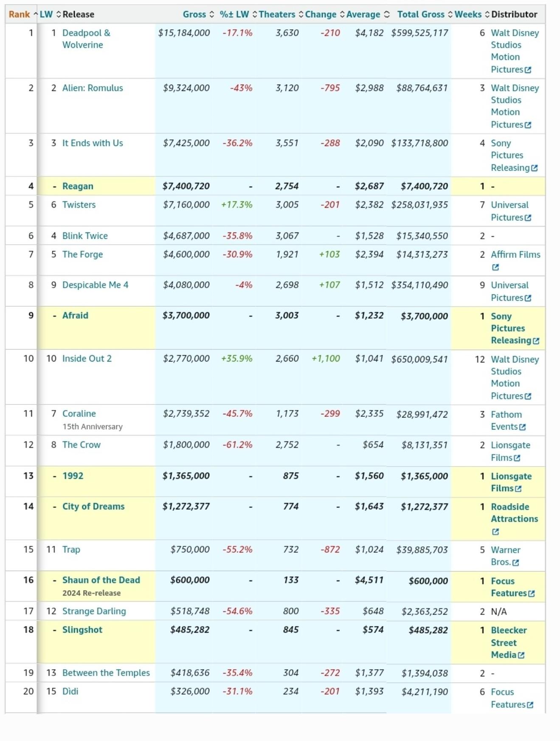The width and height of the screenshot is (560, 741).
Task: Open Fathom Events distributor link
Action: click(506, 421)
